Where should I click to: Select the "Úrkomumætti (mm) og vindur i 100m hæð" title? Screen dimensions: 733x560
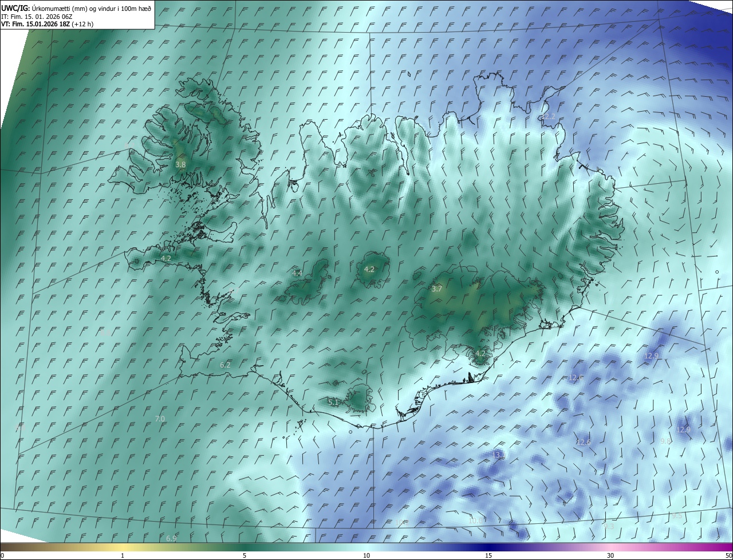91,8
